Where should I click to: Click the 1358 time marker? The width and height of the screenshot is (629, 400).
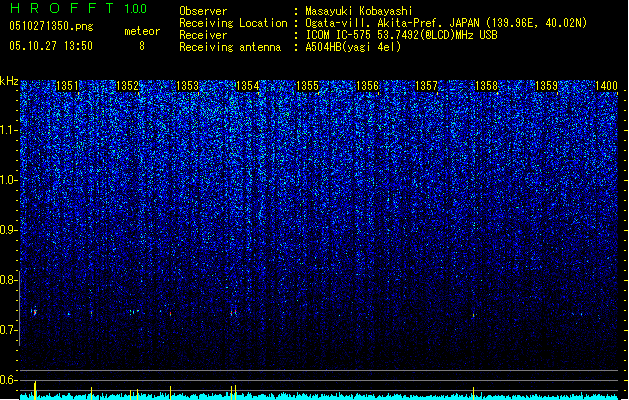click(486, 86)
